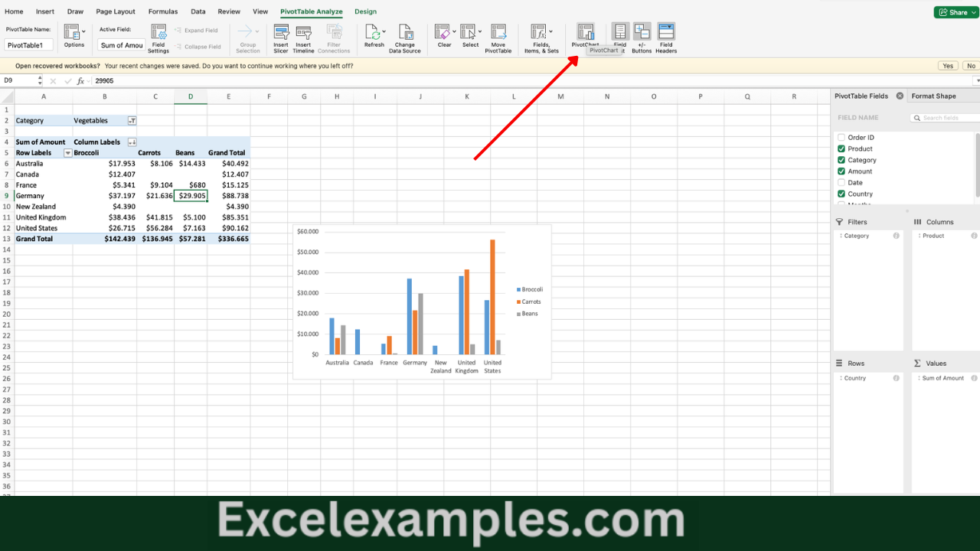Open the Insert tab

pyautogui.click(x=45, y=11)
